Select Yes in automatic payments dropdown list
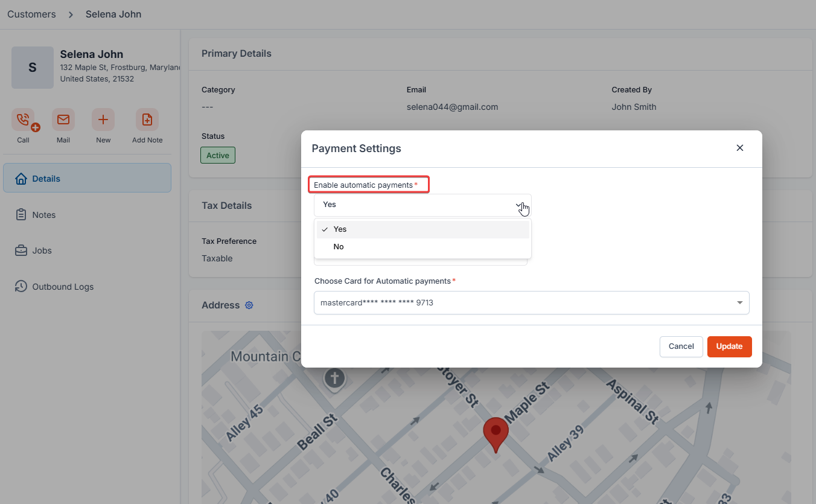816x504 pixels. (x=422, y=229)
